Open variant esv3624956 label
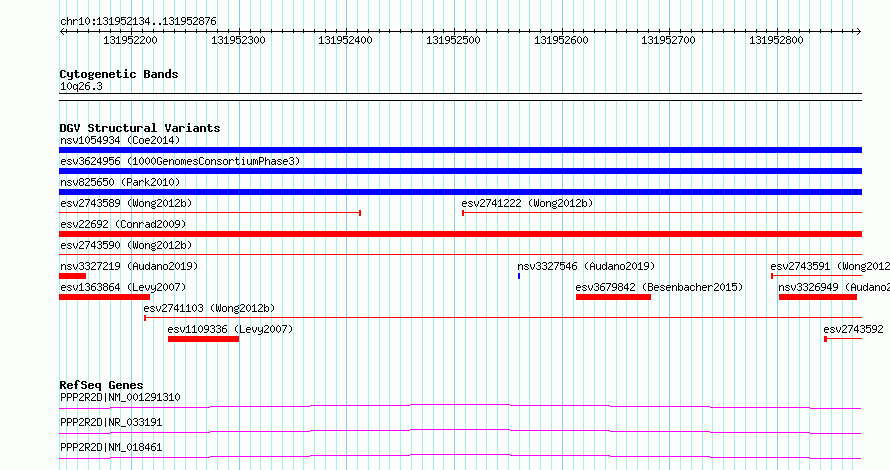The image size is (890, 470). 180,161
